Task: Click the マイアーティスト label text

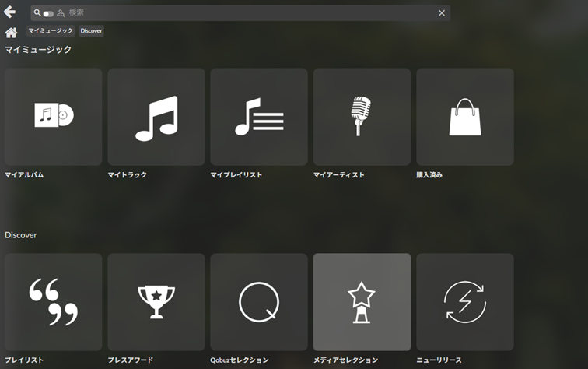Action: coord(339,175)
